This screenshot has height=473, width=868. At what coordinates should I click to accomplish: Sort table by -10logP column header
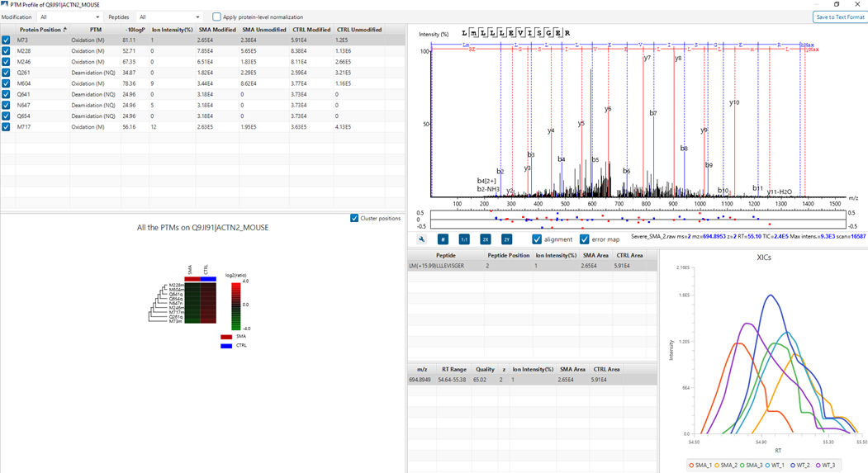pyautogui.click(x=135, y=30)
